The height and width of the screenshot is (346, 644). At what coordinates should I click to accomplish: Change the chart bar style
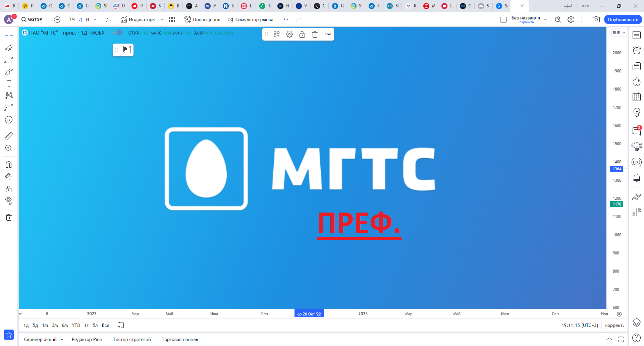[x=108, y=19]
